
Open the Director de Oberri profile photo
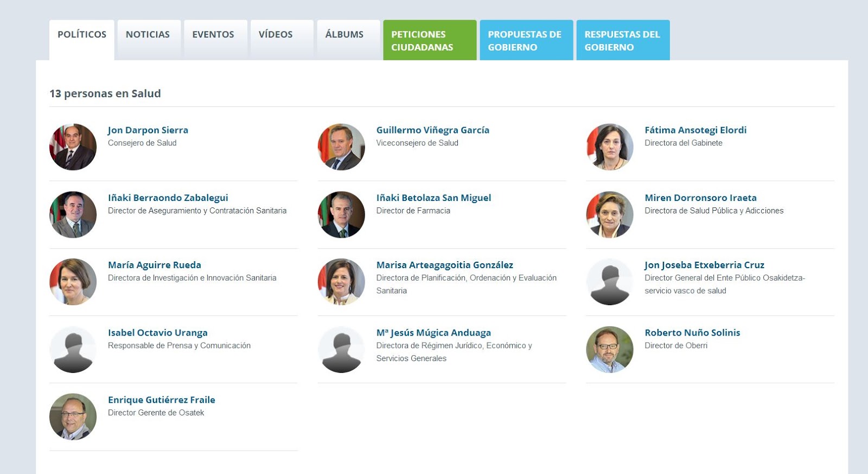coord(610,350)
